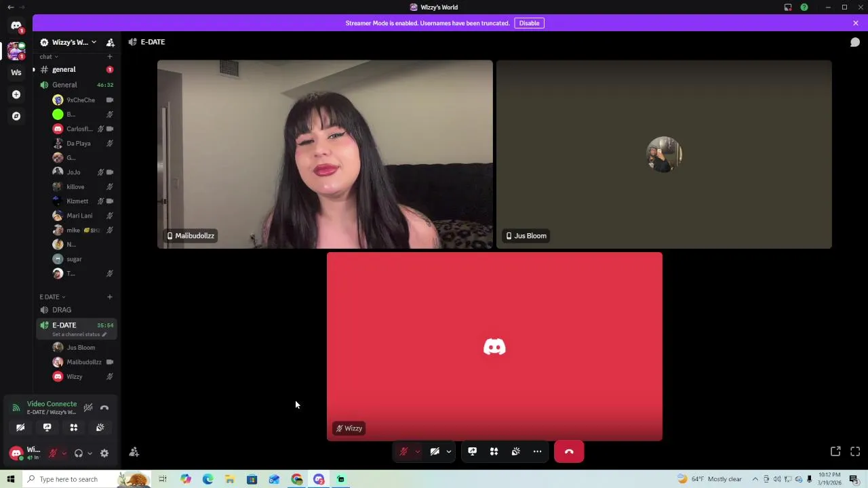The height and width of the screenshot is (488, 868).
Task: Open the Ws server icon
Action: coord(16,73)
